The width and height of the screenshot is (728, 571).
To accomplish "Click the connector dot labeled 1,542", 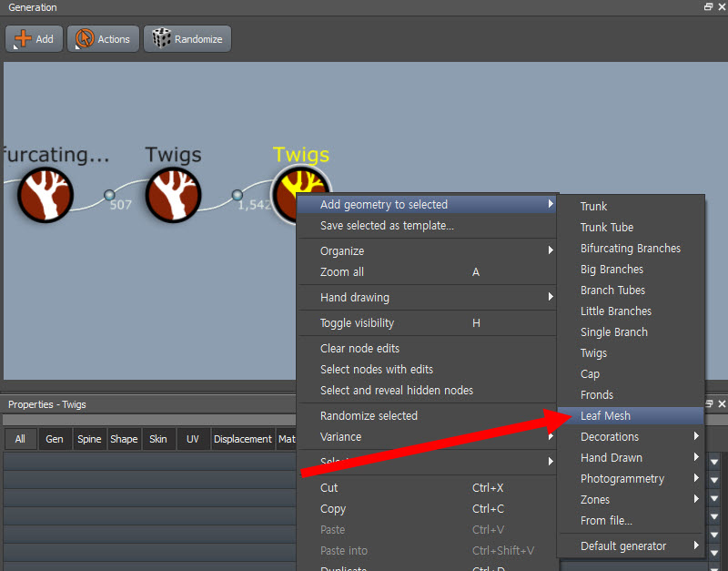I will [238, 195].
